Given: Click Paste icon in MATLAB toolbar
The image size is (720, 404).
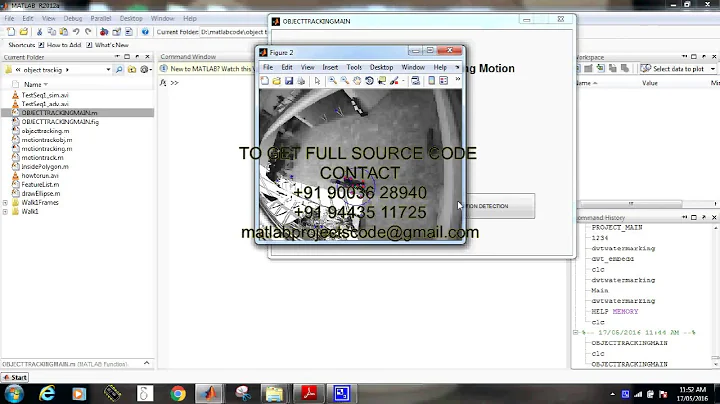Looking at the screenshot, I should click(64, 32).
